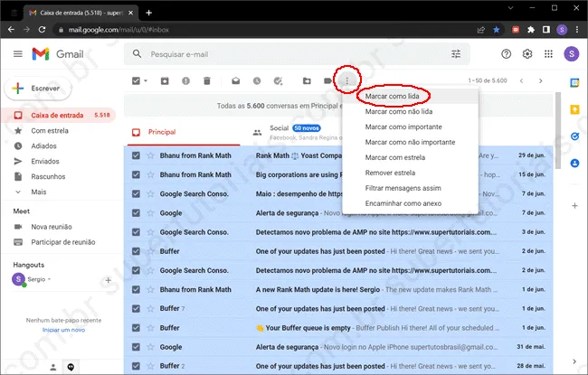Open the select dropdown arrow beside checkbox
Screen dimensions: 588x375
(x=146, y=80)
